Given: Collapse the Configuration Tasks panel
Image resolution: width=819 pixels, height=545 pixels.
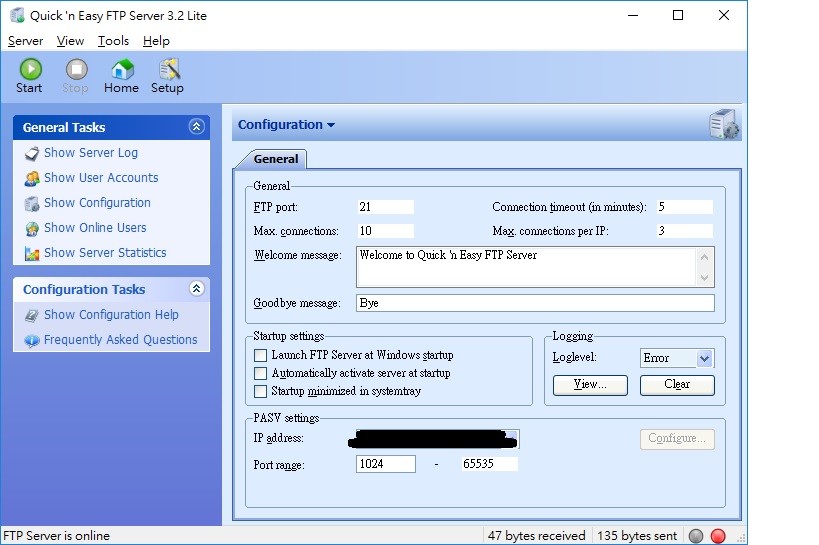Looking at the screenshot, I should click(x=196, y=288).
